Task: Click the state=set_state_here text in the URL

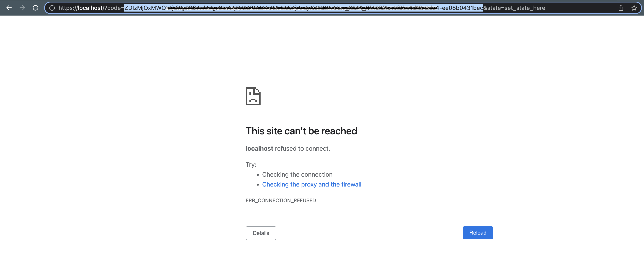Action: (516, 8)
